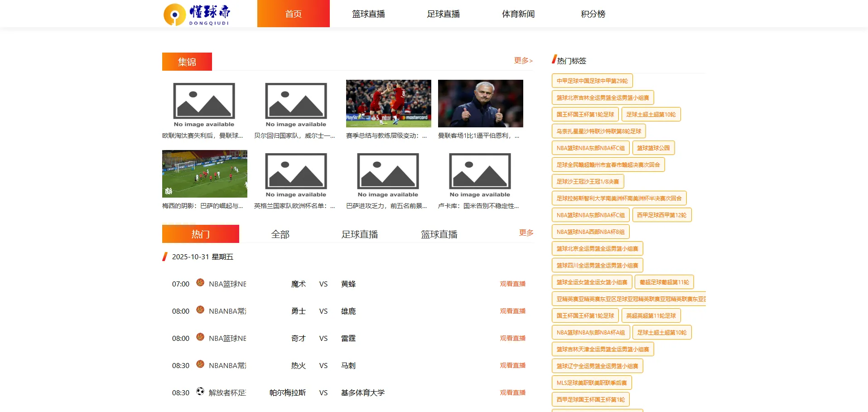Viewport: 868px width, 412px height.
Task: Watch live stream for 魔术 vs 黄蜂
Action: point(512,284)
